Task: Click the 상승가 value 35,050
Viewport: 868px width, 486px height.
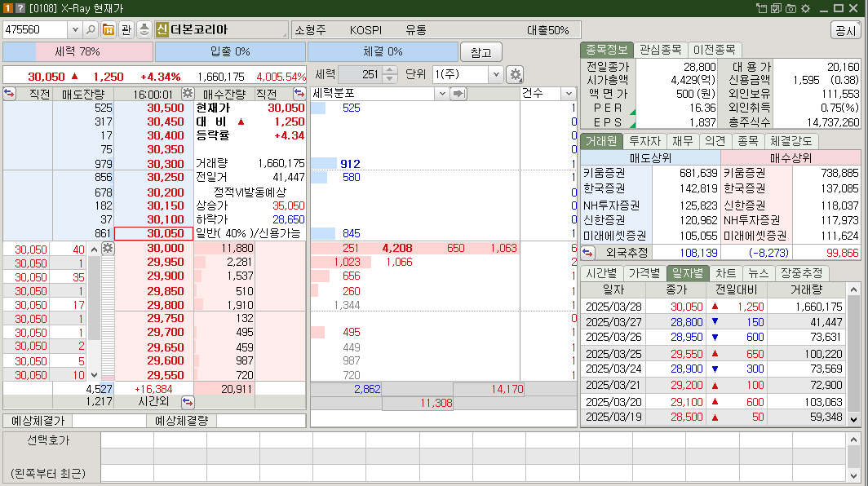Action: point(289,206)
